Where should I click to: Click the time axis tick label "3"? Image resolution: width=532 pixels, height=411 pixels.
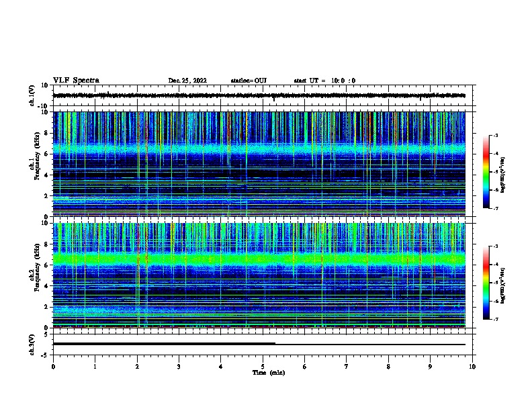tap(179, 367)
